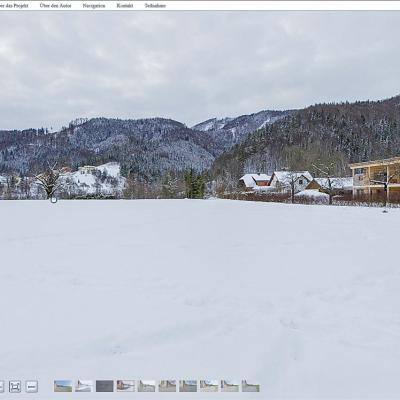
Task: Select the sixth panorama thumbnail
Action: 167,386
